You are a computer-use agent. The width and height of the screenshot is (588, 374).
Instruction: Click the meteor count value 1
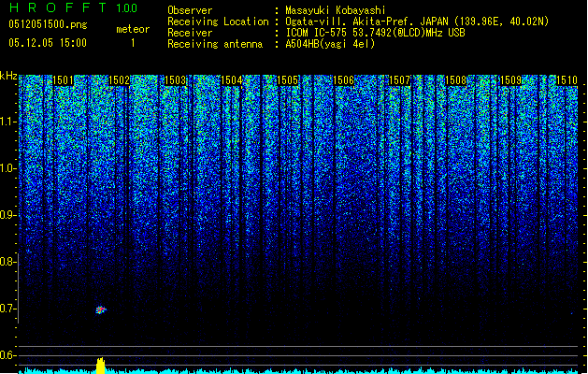pyautogui.click(x=133, y=43)
